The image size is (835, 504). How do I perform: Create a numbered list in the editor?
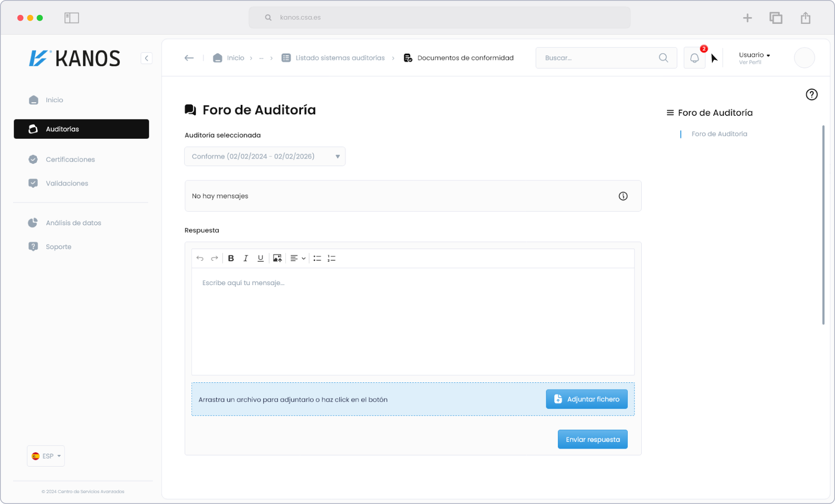tap(331, 258)
